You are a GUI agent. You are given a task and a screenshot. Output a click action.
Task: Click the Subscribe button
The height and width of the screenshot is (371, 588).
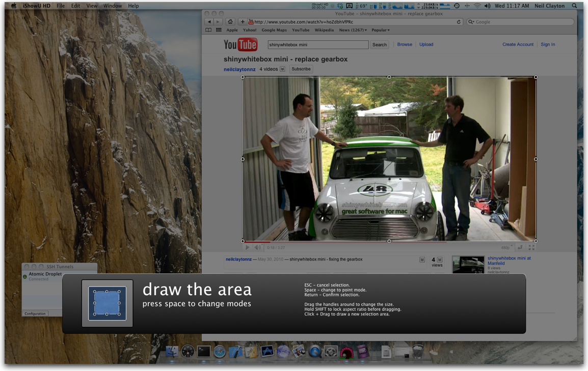(301, 69)
